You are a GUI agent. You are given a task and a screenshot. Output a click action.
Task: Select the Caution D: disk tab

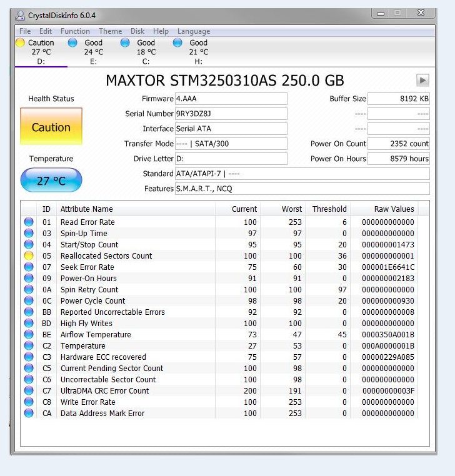coord(41,52)
